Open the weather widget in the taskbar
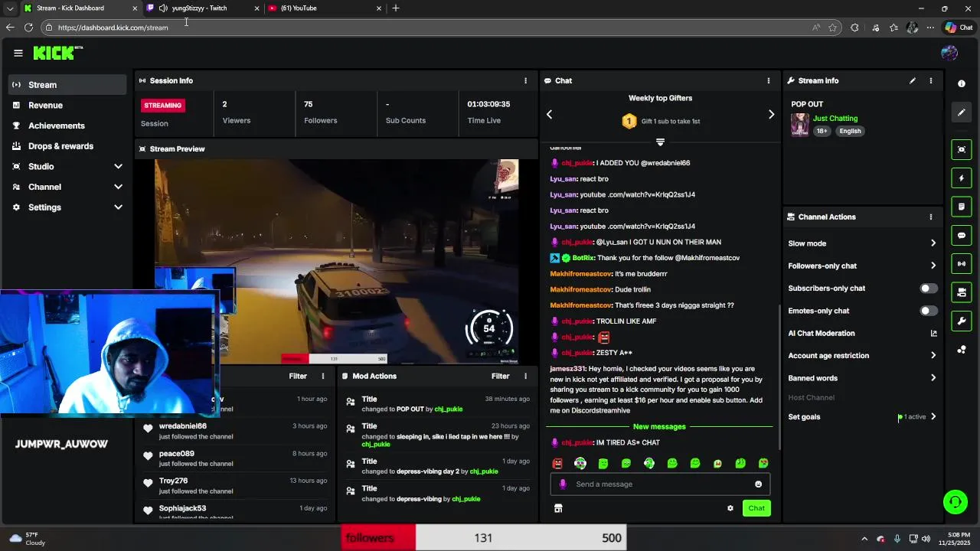This screenshot has width=980, height=551. click(26, 538)
